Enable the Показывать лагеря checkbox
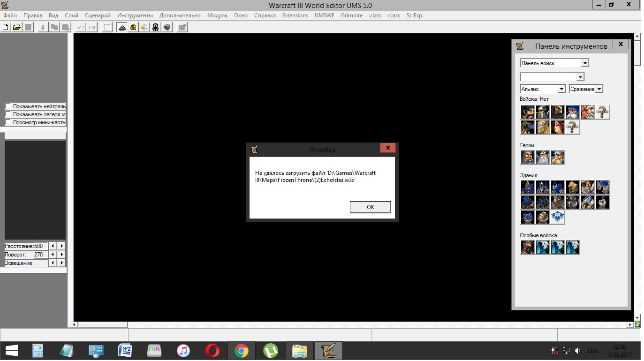The height and width of the screenshot is (361, 644). tap(8, 114)
